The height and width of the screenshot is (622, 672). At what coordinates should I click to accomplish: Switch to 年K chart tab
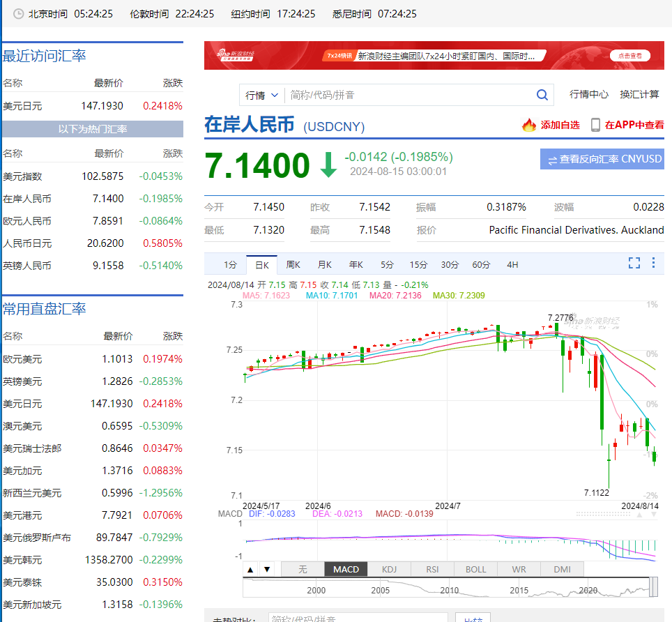pyautogui.click(x=356, y=265)
